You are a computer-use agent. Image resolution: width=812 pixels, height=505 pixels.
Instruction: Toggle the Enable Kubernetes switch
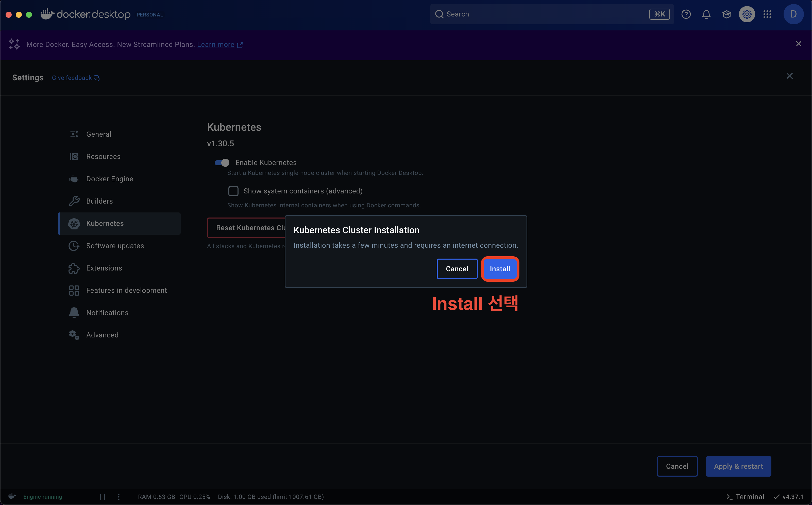click(x=222, y=163)
